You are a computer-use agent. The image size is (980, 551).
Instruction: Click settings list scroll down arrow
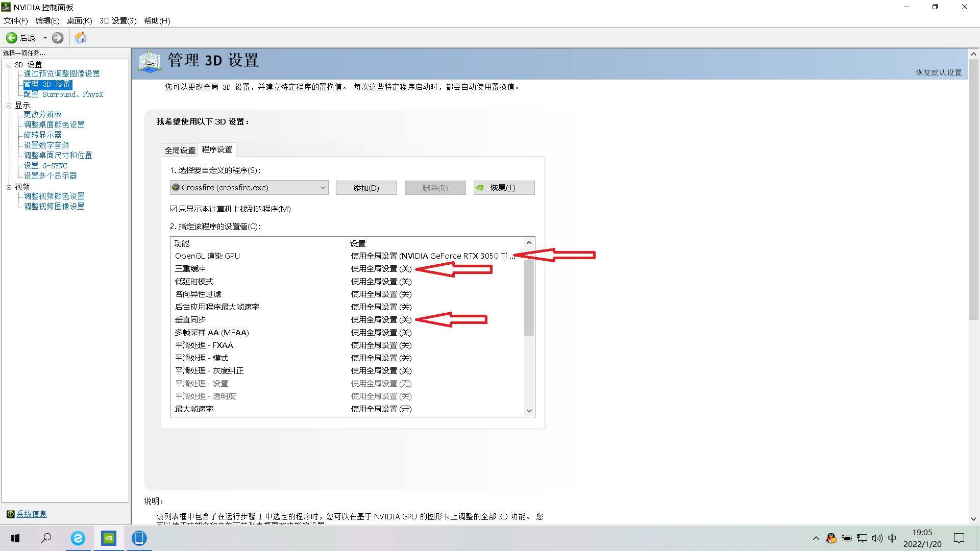pos(529,411)
